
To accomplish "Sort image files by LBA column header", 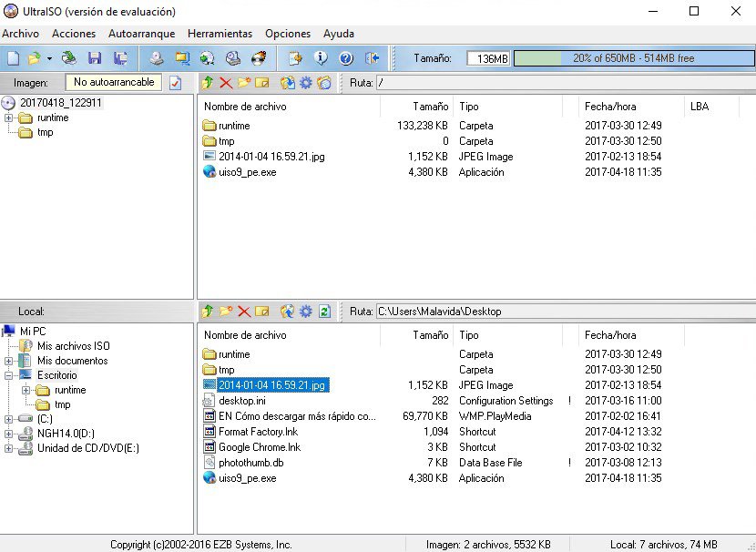I will (x=711, y=107).
